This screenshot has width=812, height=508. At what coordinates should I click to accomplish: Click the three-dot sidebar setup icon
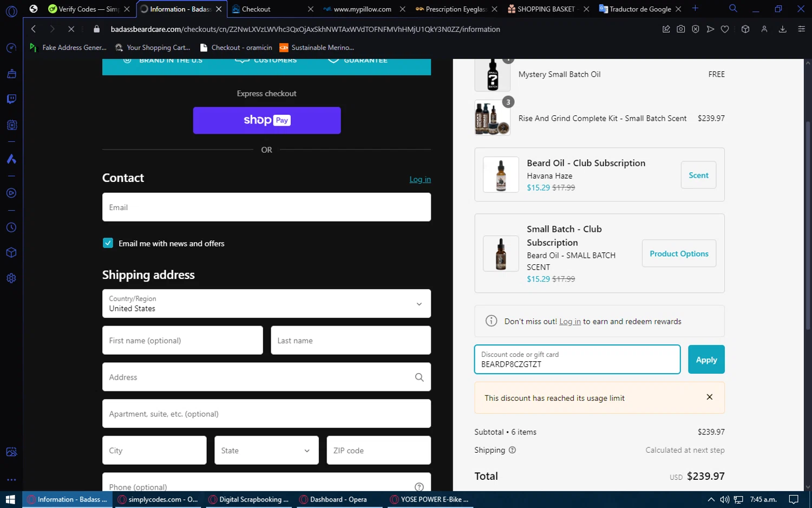click(x=11, y=480)
